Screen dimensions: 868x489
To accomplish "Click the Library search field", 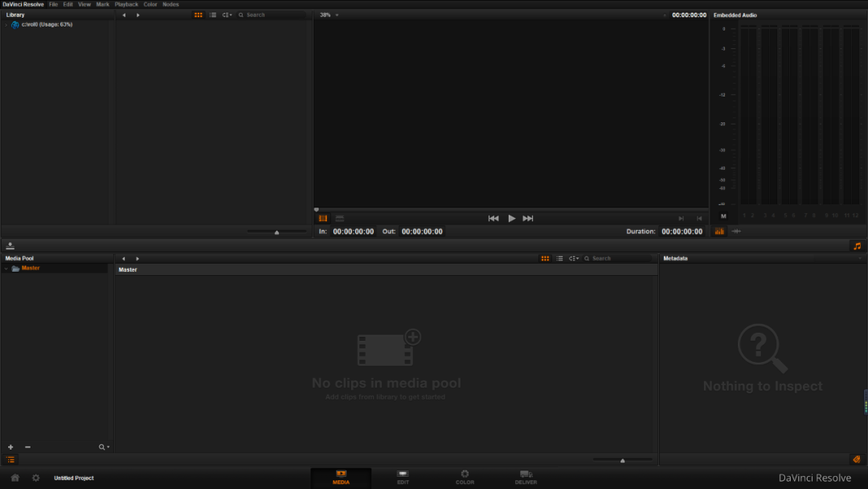I will (272, 15).
